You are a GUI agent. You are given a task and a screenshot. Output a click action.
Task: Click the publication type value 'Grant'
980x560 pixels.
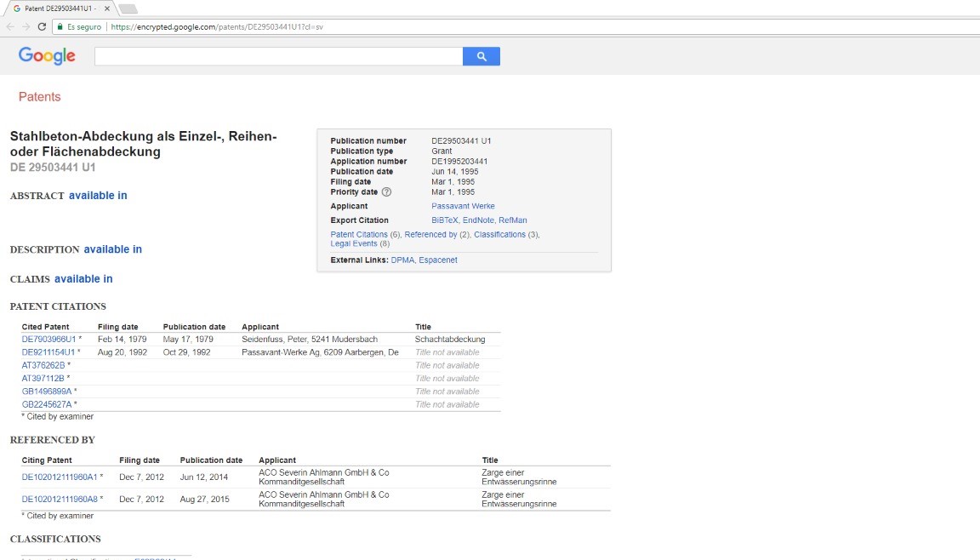[442, 151]
